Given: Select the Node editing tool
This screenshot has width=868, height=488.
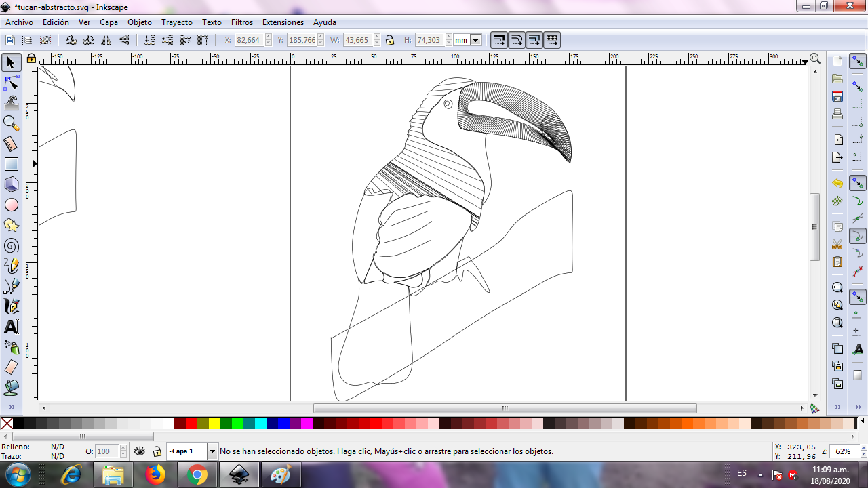Looking at the screenshot, I should [x=11, y=83].
